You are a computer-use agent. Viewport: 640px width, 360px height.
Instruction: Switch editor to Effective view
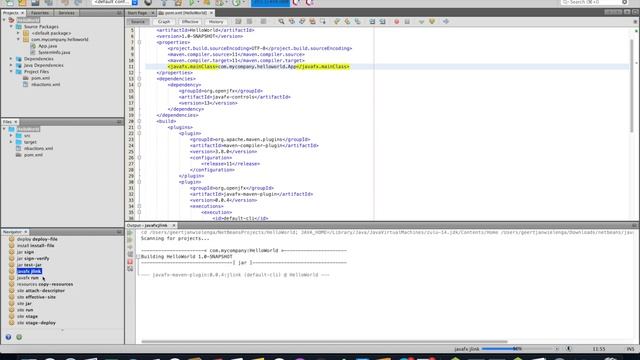tap(190, 22)
